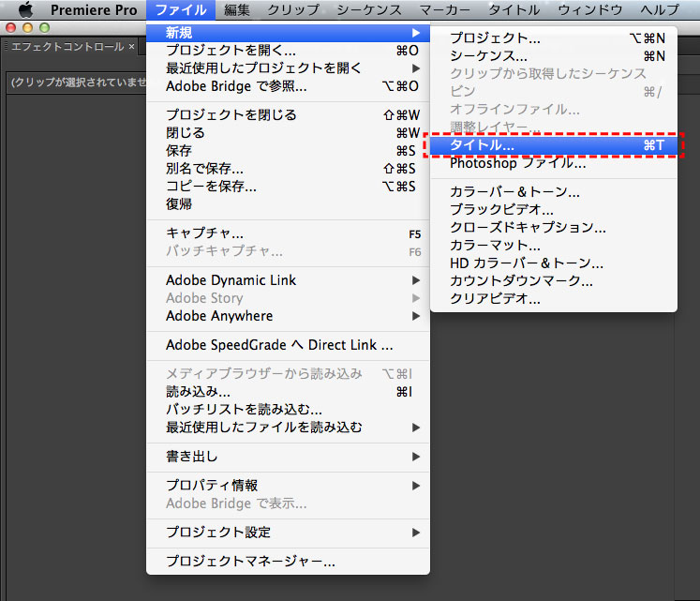Choose カウントダウンマーク...

click(554, 281)
